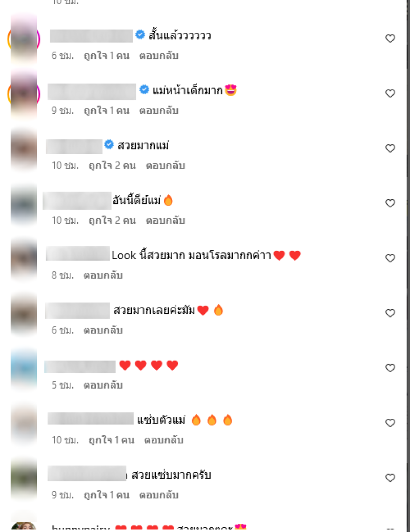Like the "สวยมากแม่" comment
410x532 pixels.
(x=390, y=148)
